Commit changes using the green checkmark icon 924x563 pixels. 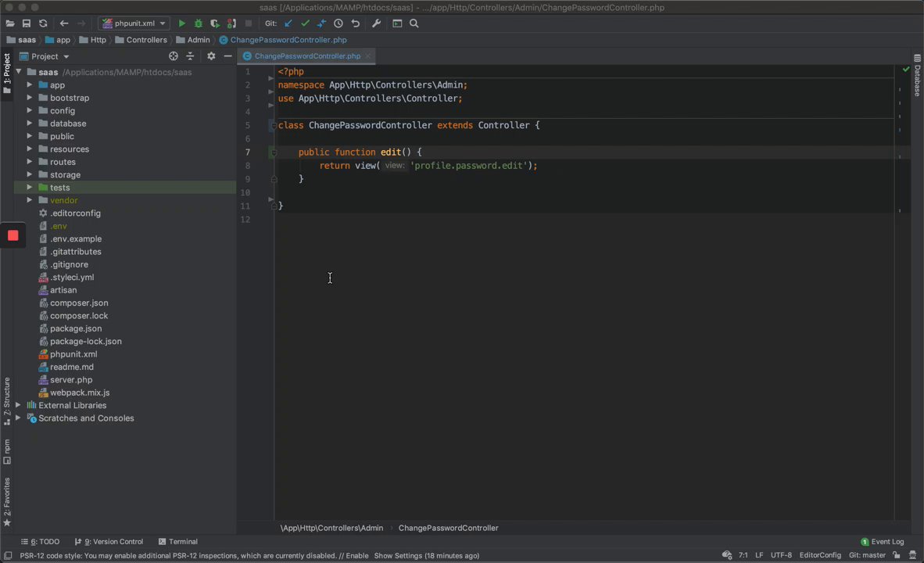tap(305, 23)
